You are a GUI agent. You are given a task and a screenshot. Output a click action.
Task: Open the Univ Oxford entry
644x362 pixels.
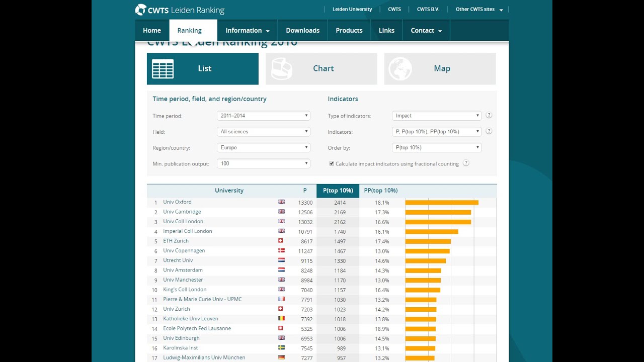point(177,202)
